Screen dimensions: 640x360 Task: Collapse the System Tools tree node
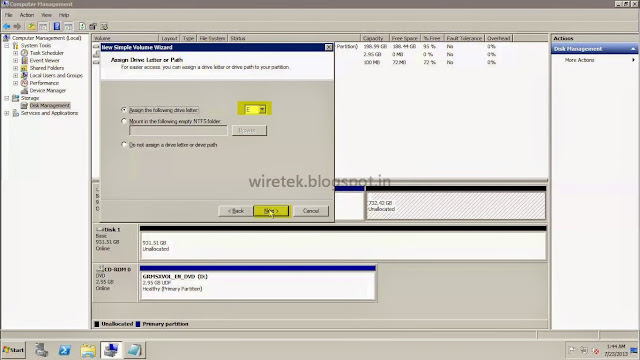point(7,46)
